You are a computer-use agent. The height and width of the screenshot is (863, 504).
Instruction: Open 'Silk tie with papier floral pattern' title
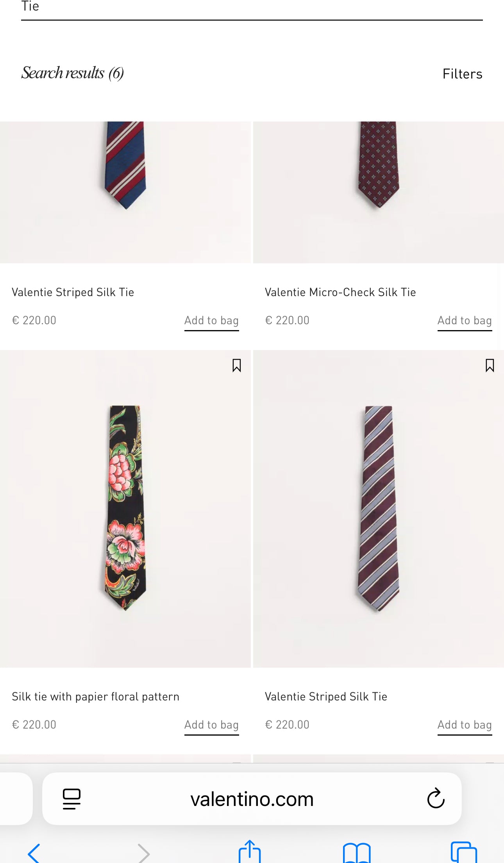tap(95, 697)
